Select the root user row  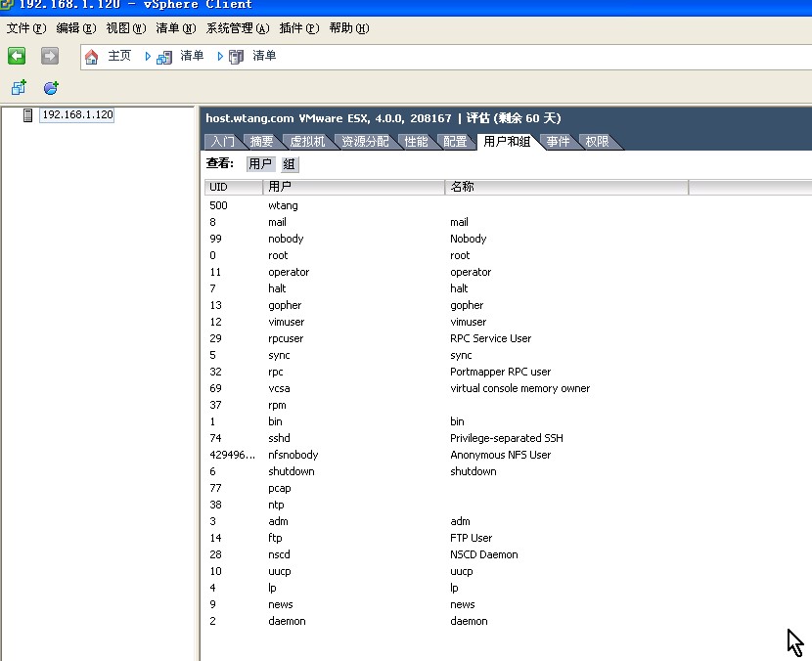click(508, 255)
